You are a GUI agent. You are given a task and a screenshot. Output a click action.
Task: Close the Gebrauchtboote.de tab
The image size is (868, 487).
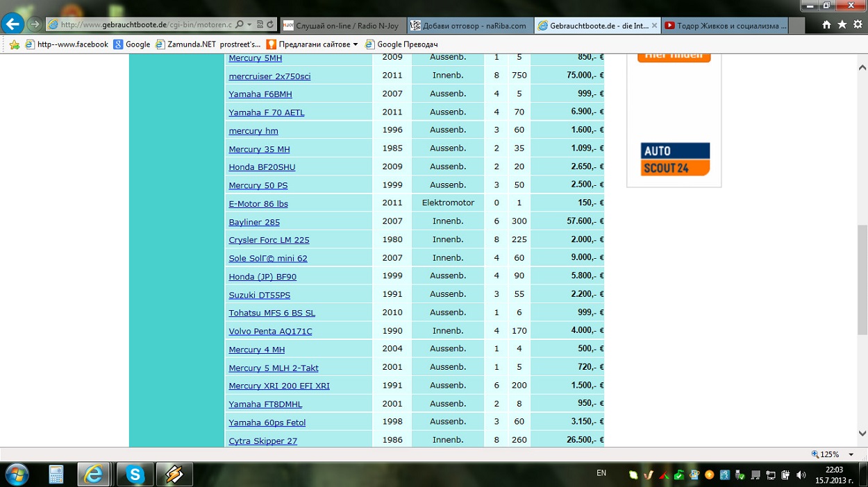tap(654, 26)
